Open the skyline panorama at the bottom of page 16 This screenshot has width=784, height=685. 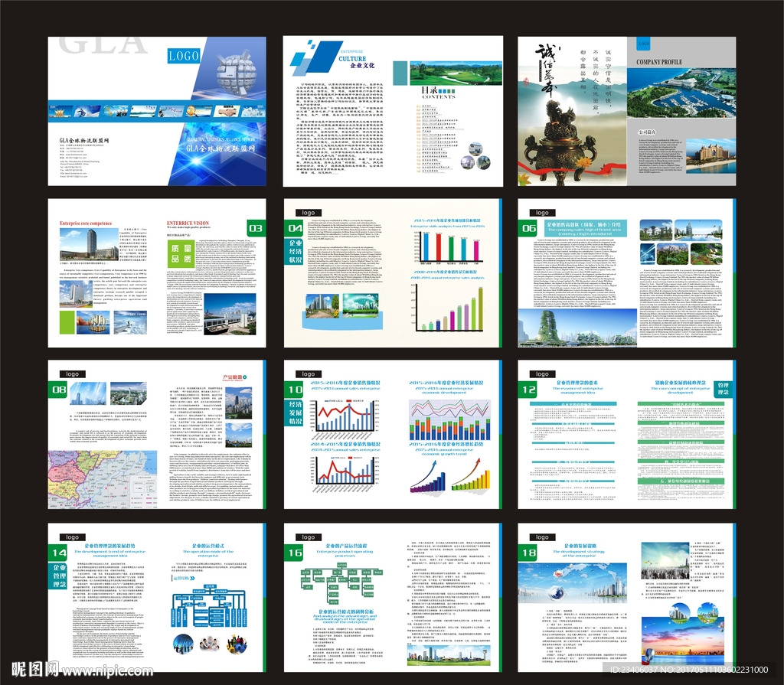click(x=449, y=655)
